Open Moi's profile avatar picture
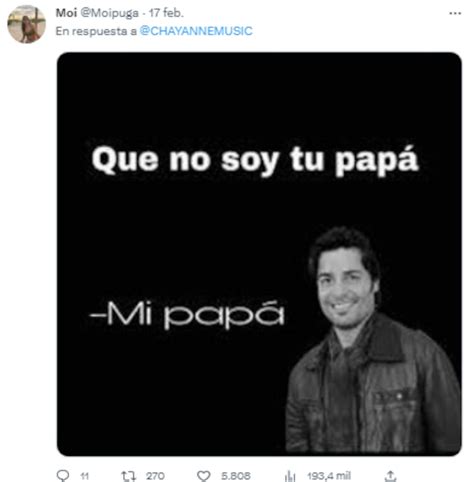Screen dimensions: 474x482 point(26,24)
